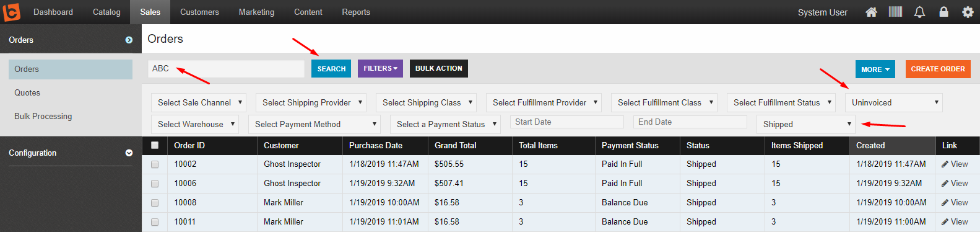Open the notifications bell icon
The height and width of the screenshot is (232, 980).
919,12
